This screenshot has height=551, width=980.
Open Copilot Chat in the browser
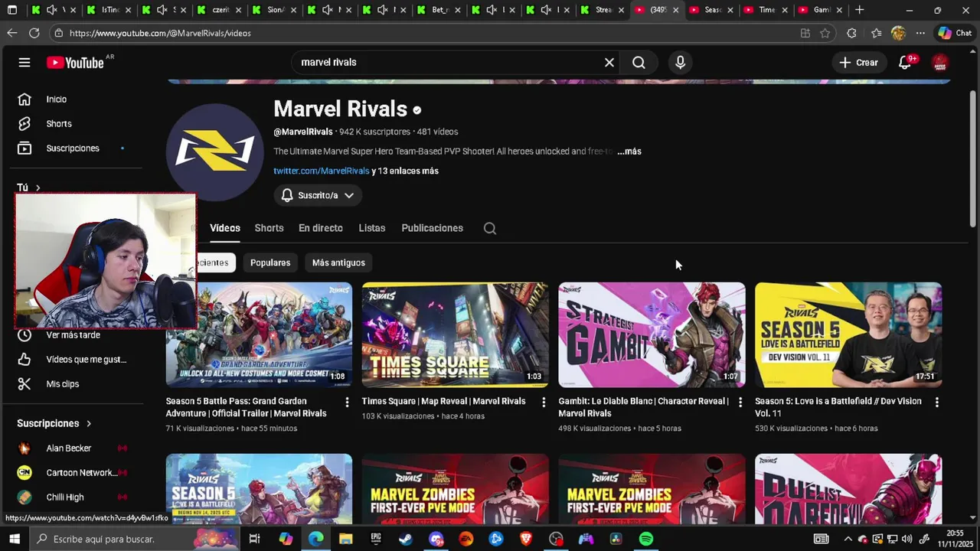[955, 33]
